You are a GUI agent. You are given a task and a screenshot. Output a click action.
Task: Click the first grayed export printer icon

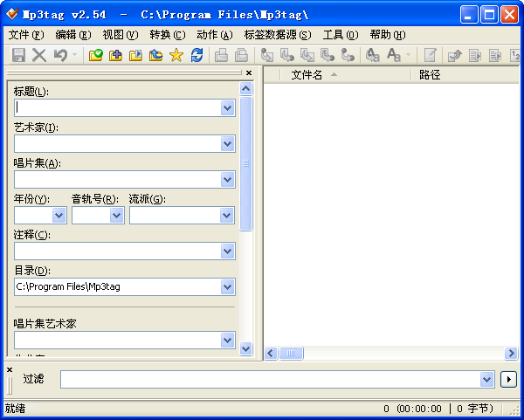[221, 55]
